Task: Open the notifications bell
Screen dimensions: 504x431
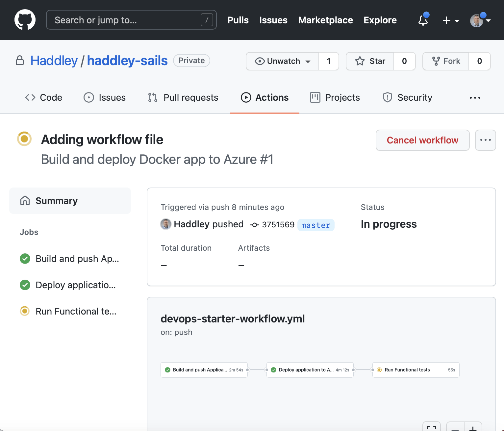Action: [x=423, y=20]
